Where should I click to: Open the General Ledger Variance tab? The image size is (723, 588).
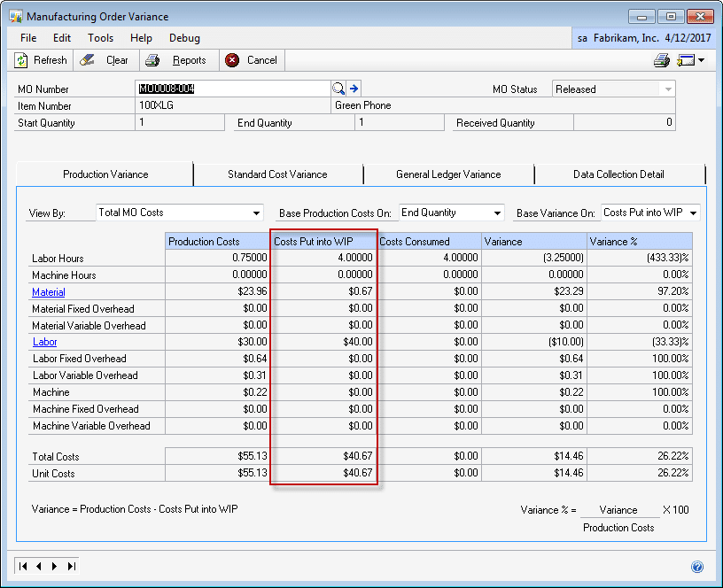[x=448, y=174]
